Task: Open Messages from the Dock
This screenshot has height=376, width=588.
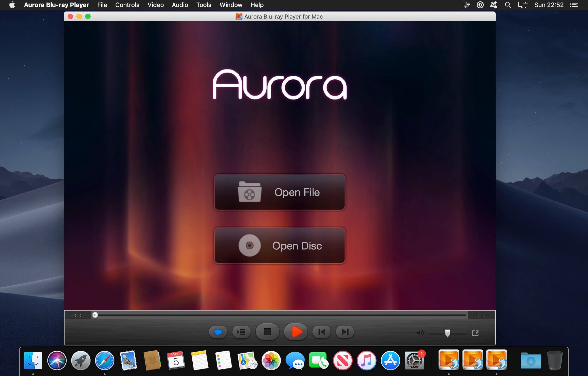Action: pos(295,360)
